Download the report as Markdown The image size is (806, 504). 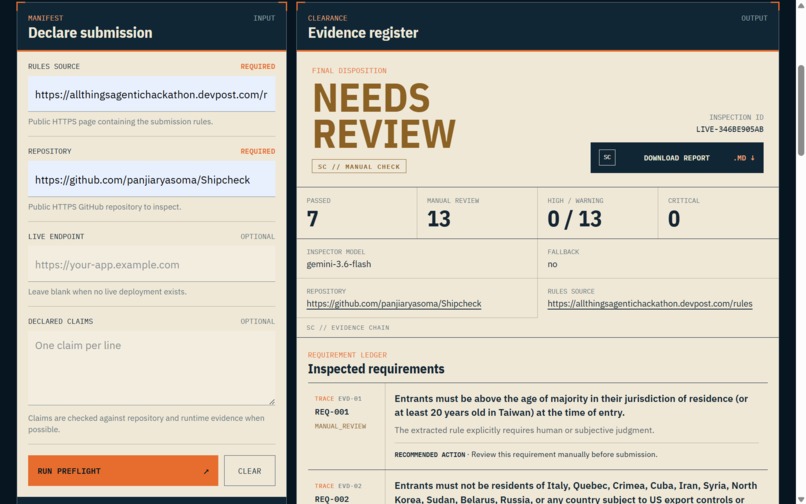[x=676, y=158]
